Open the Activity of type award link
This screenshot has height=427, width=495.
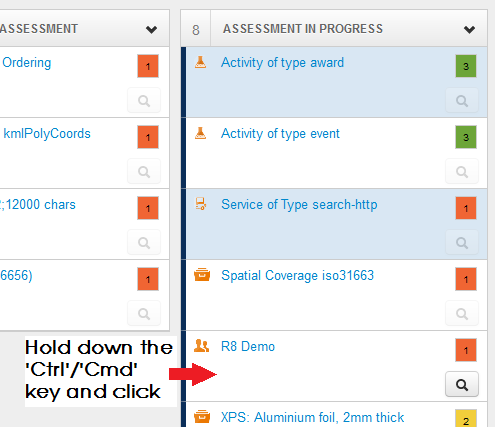pos(282,63)
